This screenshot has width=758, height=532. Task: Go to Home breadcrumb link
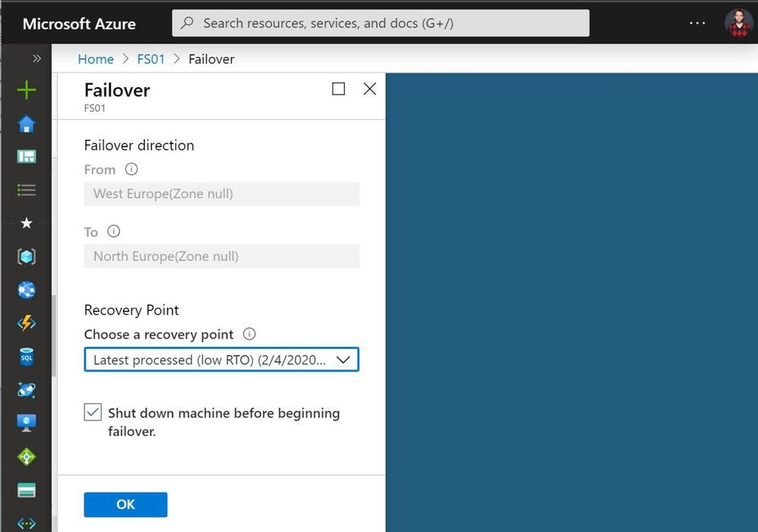[96, 59]
